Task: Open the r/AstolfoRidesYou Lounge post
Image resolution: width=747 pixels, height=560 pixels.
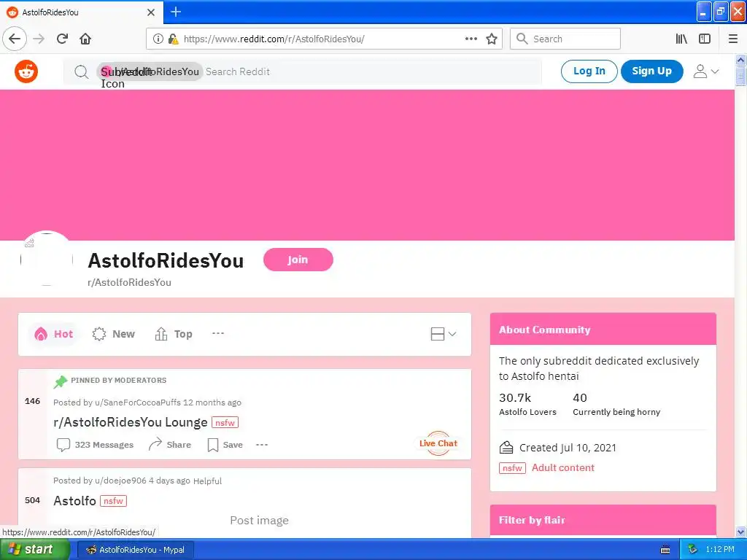Action: [131, 422]
